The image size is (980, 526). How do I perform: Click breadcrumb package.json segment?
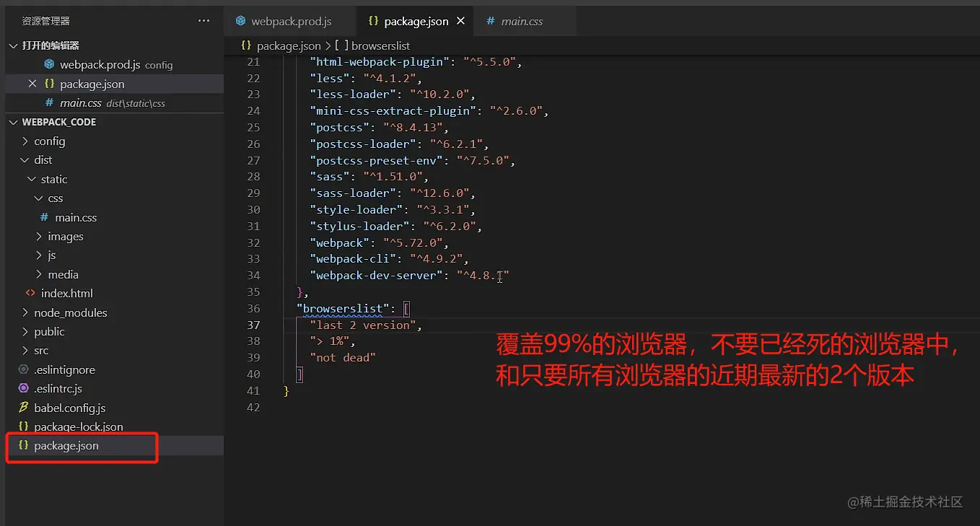[289, 45]
